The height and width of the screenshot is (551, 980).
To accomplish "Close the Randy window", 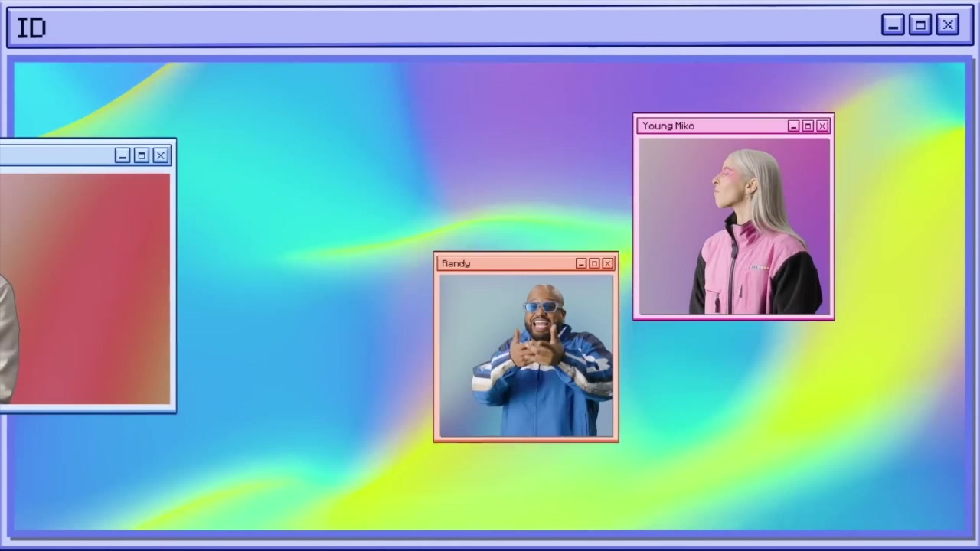I will tap(608, 263).
